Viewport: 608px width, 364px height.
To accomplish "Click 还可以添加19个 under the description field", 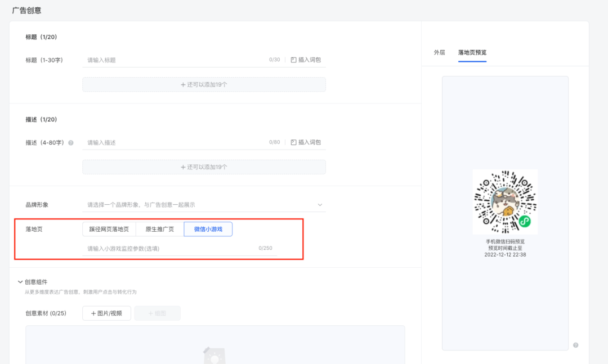I will click(x=204, y=167).
